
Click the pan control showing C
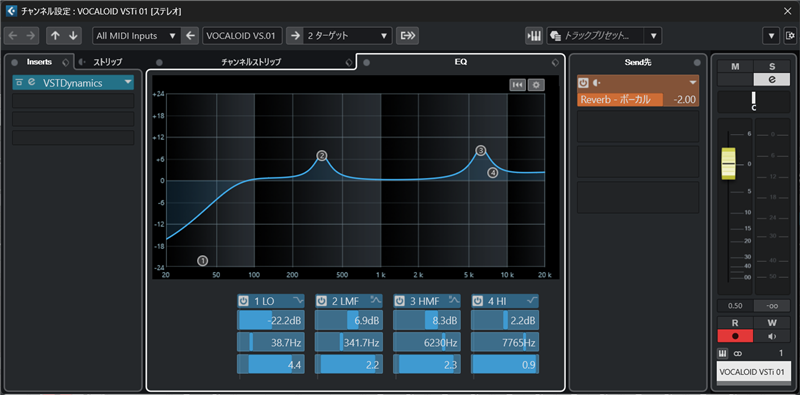point(754,102)
